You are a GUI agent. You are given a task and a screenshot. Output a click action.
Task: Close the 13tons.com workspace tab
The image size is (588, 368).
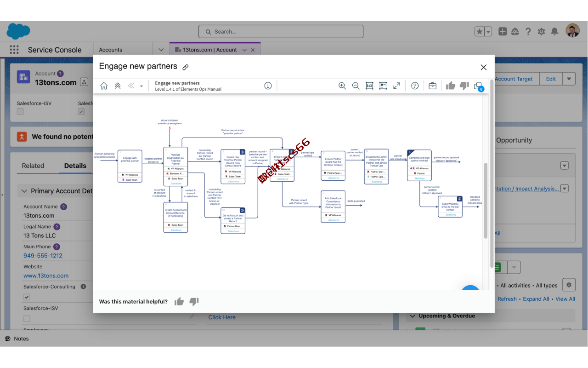coord(253,50)
